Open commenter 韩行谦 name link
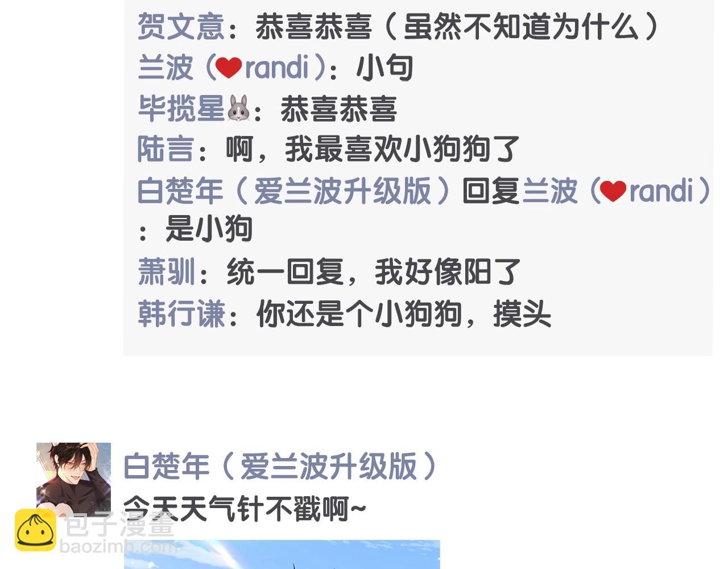Screen dimensions: 728x569 click(x=181, y=314)
